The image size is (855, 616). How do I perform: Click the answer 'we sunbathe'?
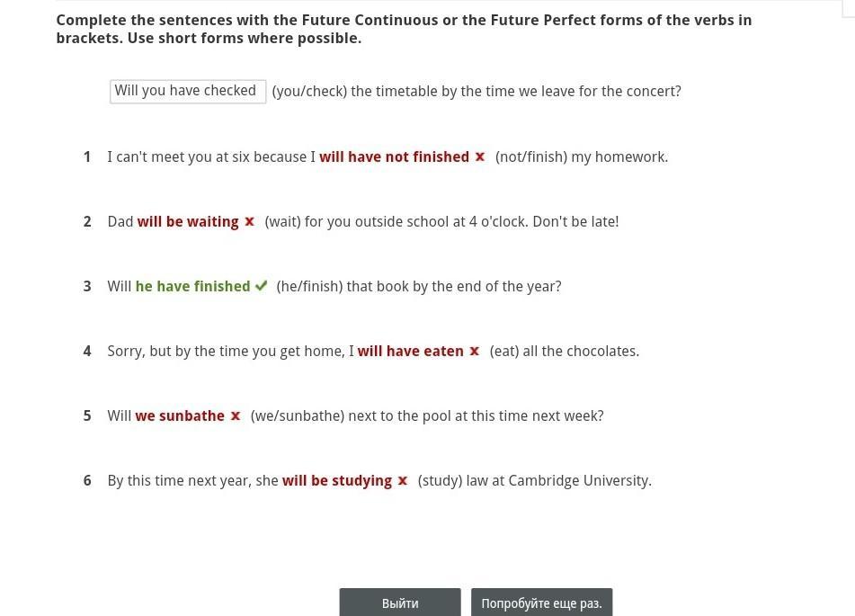coord(180,415)
